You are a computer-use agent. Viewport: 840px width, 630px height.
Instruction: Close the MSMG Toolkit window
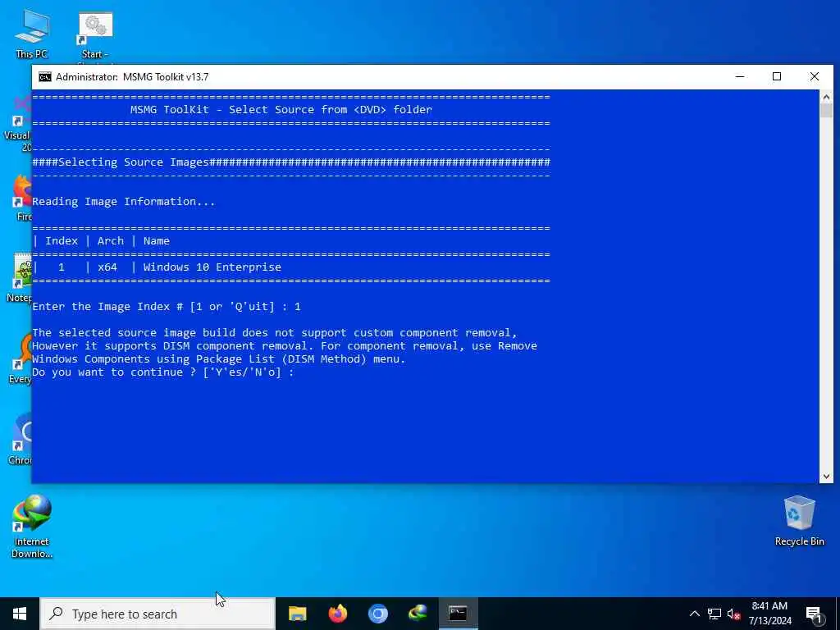tap(815, 77)
